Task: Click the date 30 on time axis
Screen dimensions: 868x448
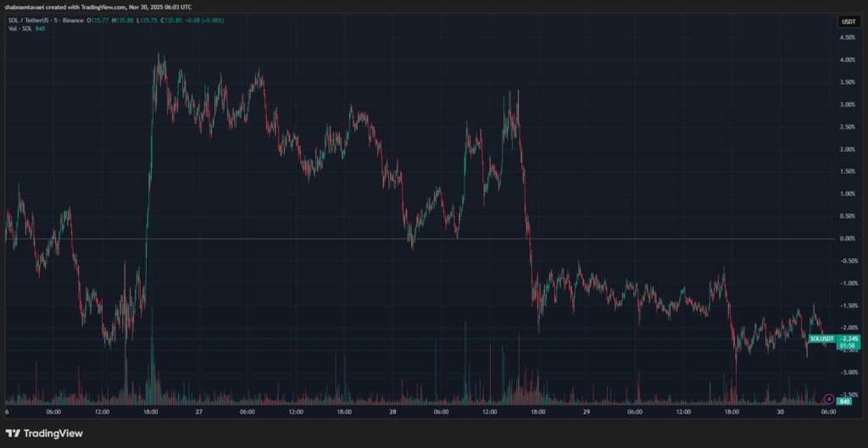Action: point(780,411)
